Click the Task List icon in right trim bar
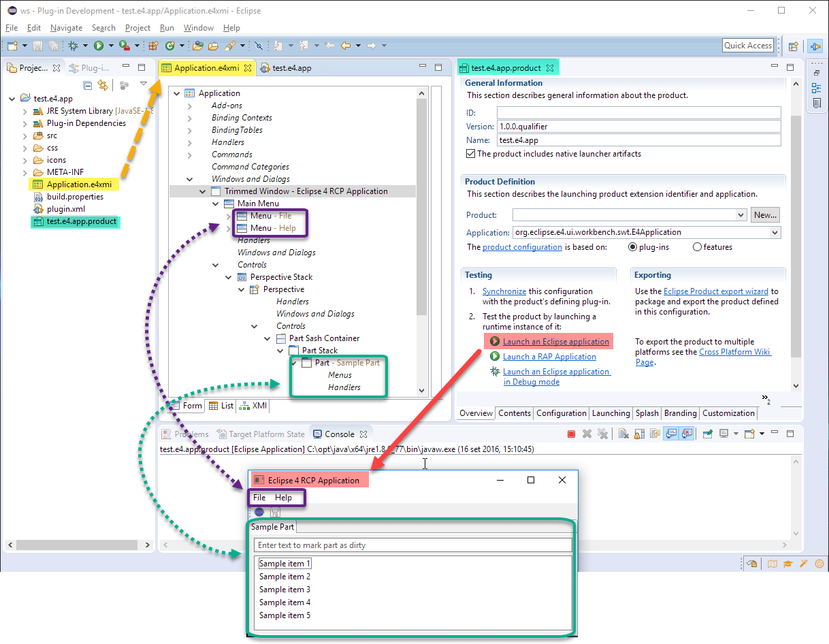Viewport: 829px width, 644px height. tap(817, 103)
